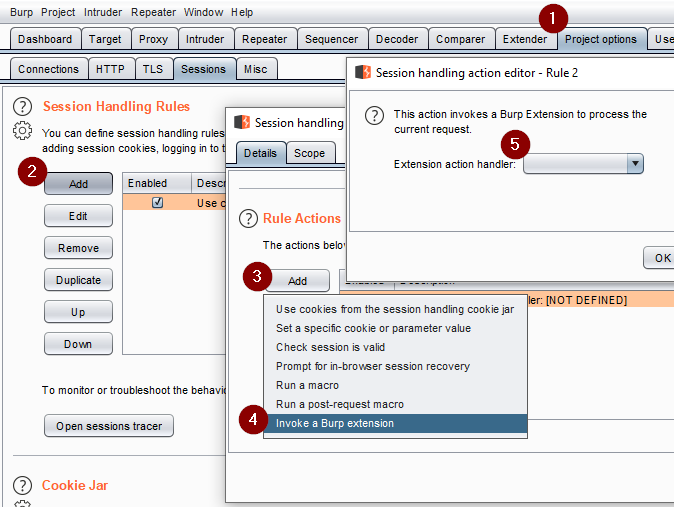Open help icon in action editor dialog
Viewport: 674px width, 507px height.
tap(374, 115)
